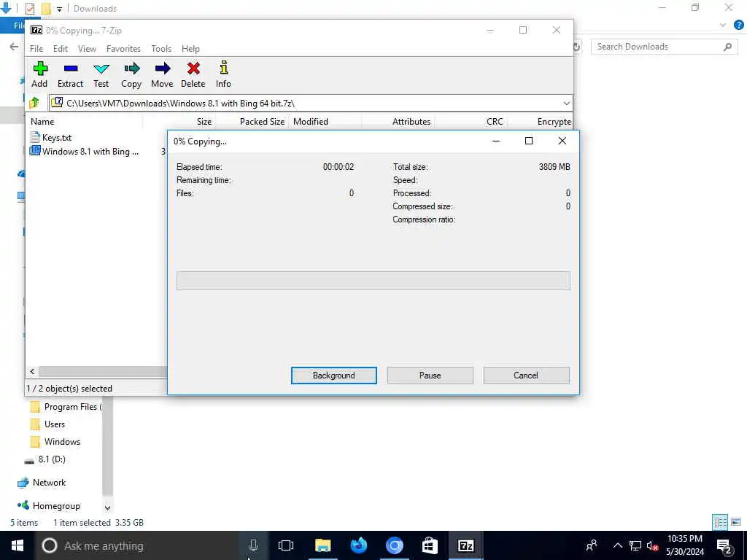This screenshot has width=747, height=560.
Task: Go up one folder level in 7-Zip
Action: [34, 103]
